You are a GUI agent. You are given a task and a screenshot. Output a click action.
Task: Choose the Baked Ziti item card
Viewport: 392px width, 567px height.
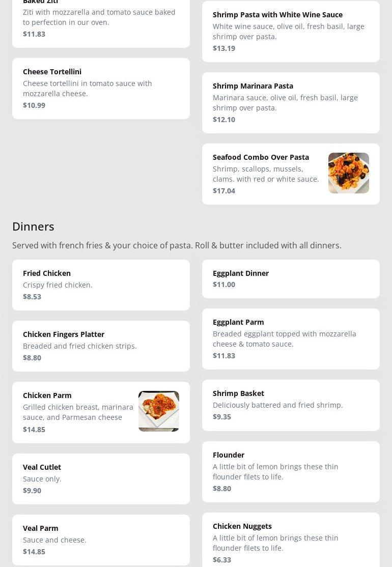(x=101, y=20)
